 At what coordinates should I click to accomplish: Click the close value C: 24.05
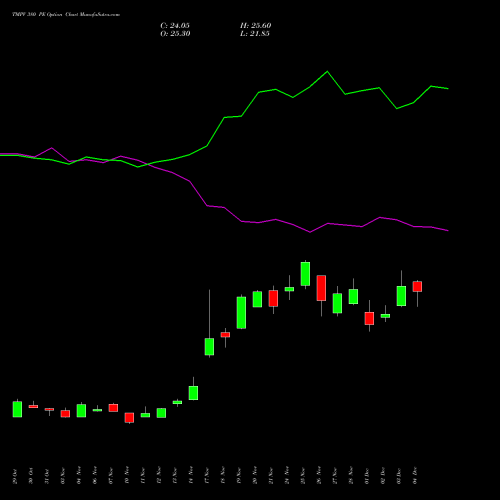tap(175, 26)
